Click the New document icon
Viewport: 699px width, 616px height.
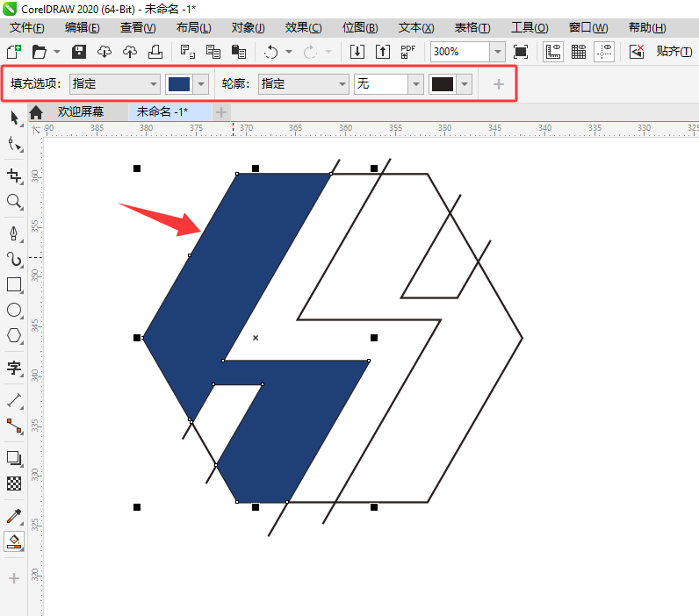pos(14,52)
